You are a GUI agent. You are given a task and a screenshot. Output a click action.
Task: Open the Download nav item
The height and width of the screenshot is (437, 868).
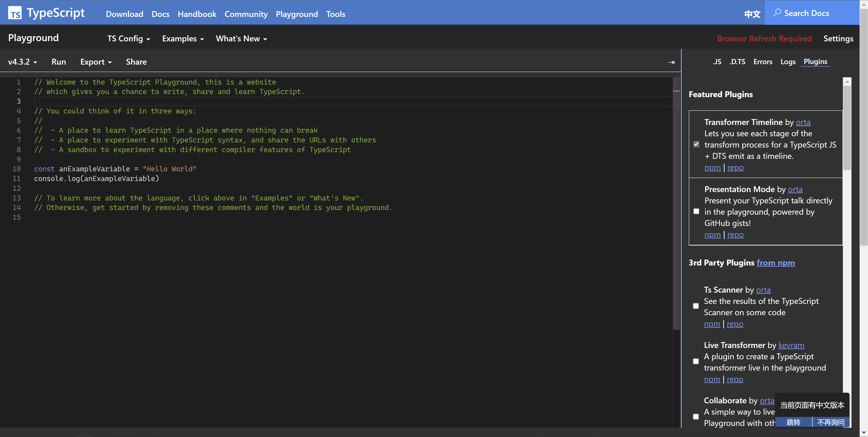(124, 14)
